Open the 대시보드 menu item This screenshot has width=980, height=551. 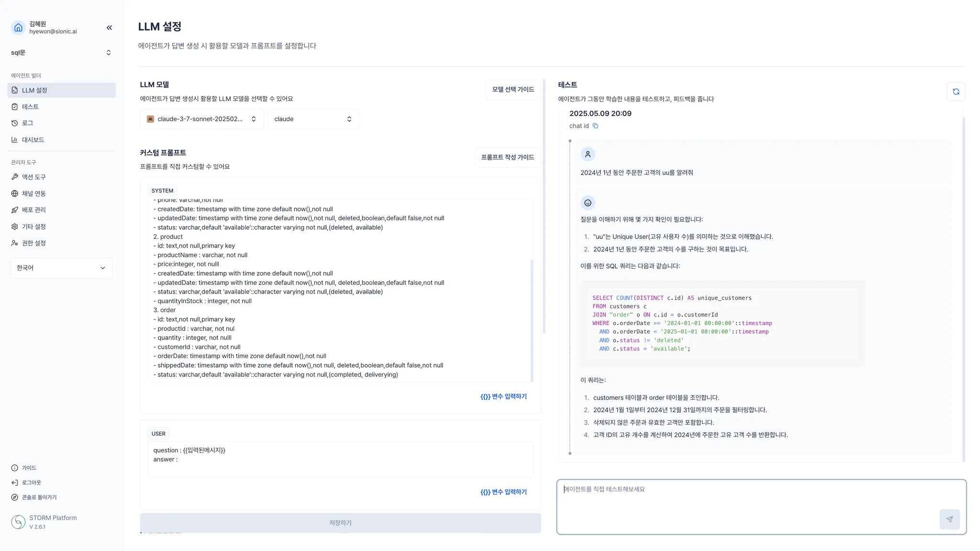(x=33, y=140)
